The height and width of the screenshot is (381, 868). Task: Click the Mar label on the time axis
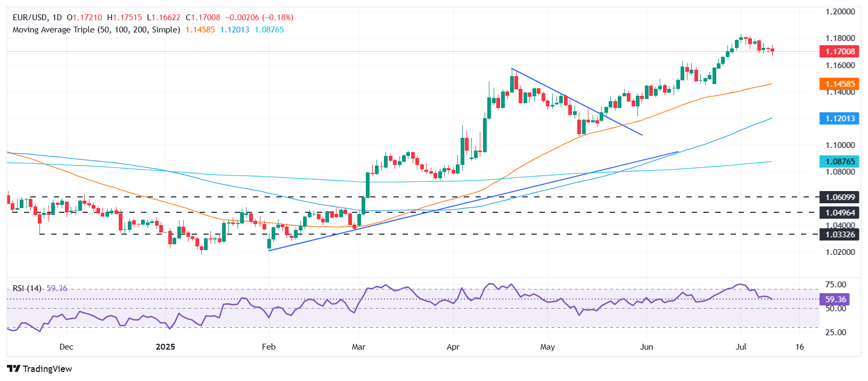tap(359, 347)
